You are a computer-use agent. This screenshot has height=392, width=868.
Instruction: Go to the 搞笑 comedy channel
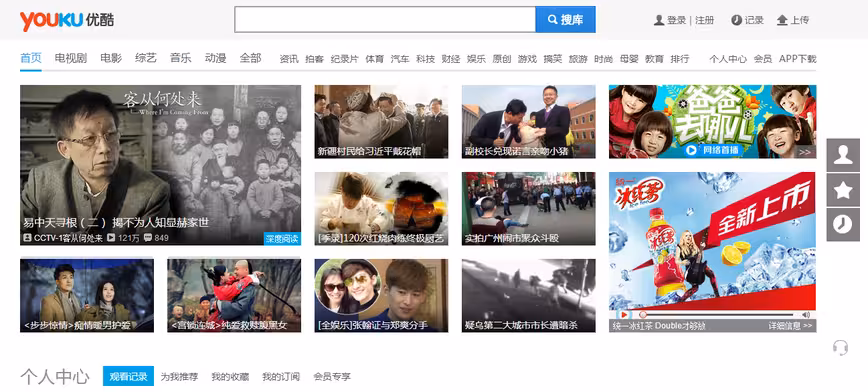click(x=552, y=59)
